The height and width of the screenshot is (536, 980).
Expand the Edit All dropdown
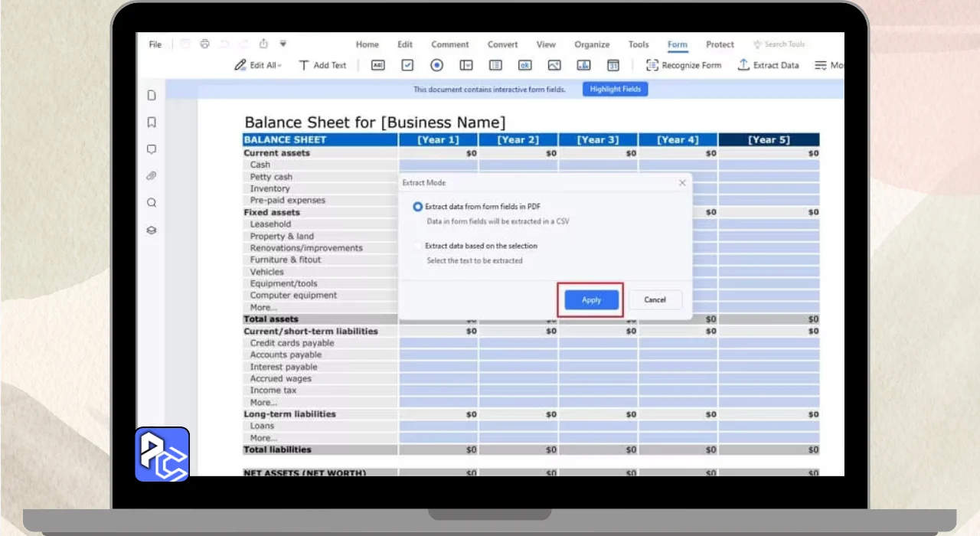click(x=259, y=66)
